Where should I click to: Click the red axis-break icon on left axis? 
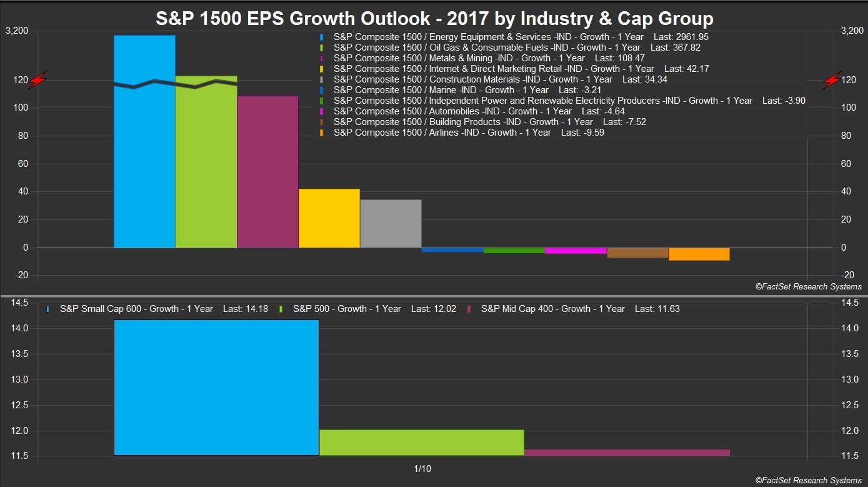[x=39, y=81]
